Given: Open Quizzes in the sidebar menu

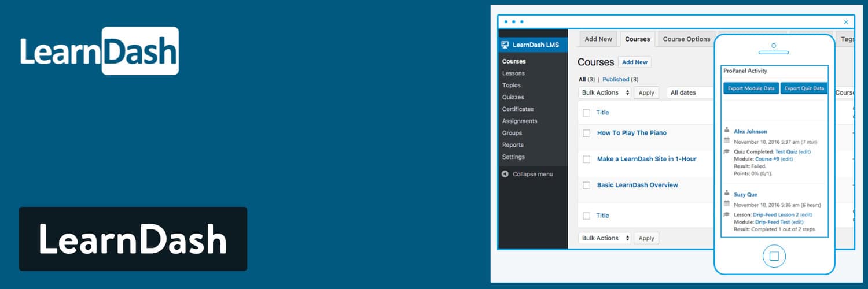Looking at the screenshot, I should [x=513, y=97].
